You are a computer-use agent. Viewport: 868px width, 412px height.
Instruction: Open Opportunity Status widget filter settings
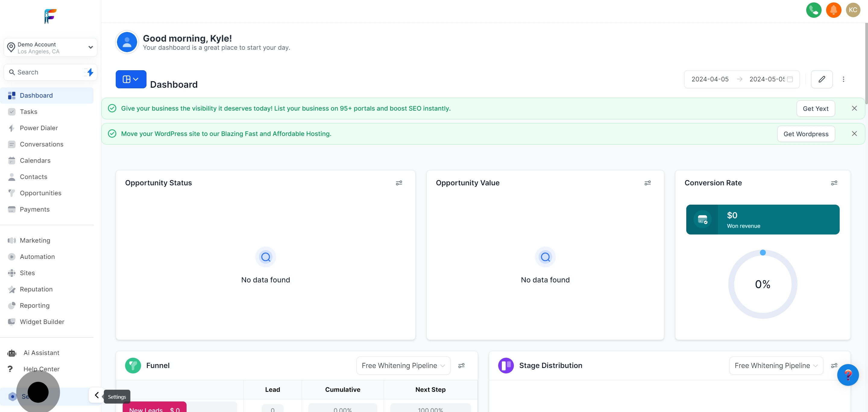399,183
